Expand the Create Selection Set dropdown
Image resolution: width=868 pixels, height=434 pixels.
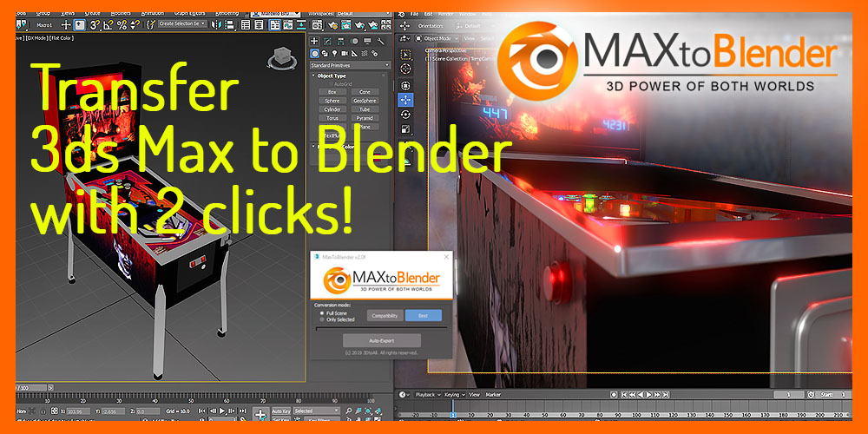pyautogui.click(x=183, y=24)
